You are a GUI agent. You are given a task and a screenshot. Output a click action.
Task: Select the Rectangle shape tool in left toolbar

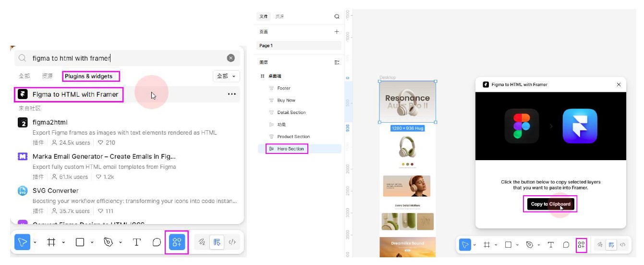(80, 242)
